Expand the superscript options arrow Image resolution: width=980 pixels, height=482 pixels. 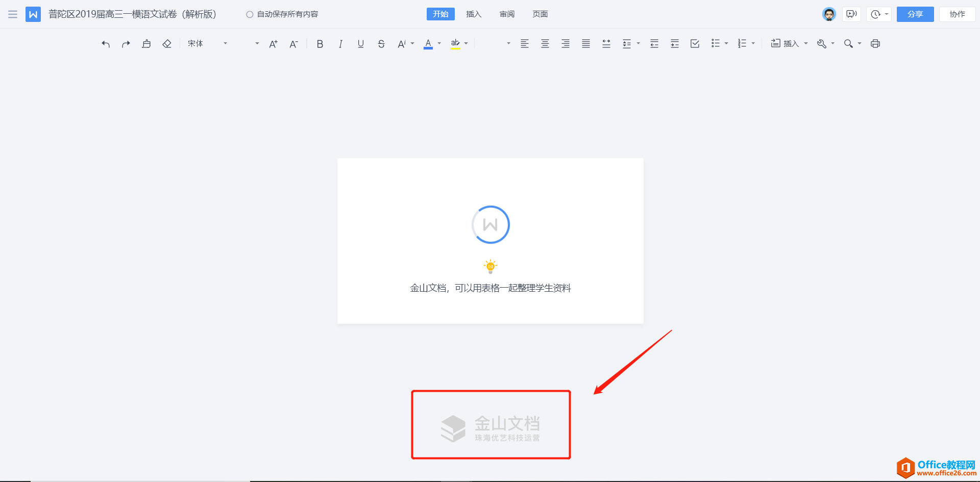412,44
